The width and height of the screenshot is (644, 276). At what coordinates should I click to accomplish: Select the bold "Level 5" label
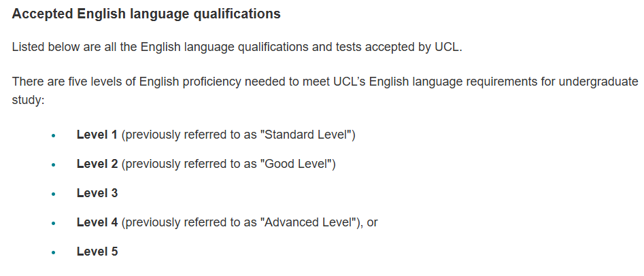[x=97, y=252]
